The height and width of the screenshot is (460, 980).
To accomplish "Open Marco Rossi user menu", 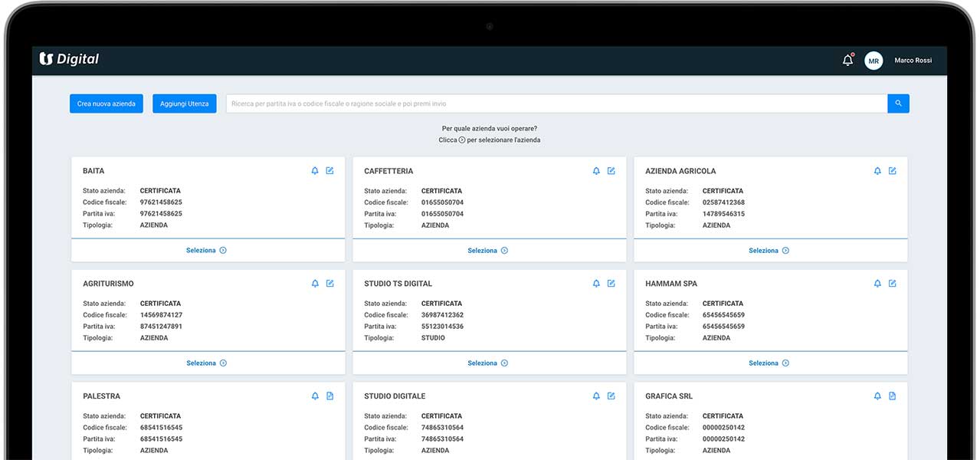I will pyautogui.click(x=913, y=61).
